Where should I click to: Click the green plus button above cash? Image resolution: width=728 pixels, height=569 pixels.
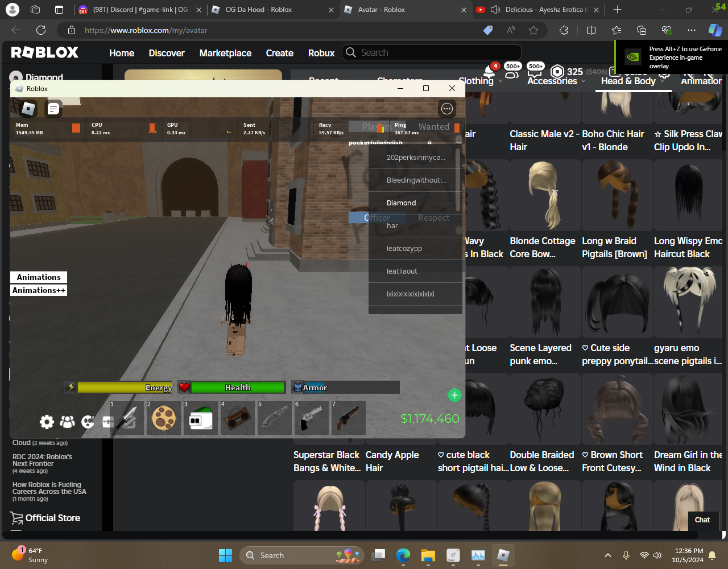[x=454, y=395]
